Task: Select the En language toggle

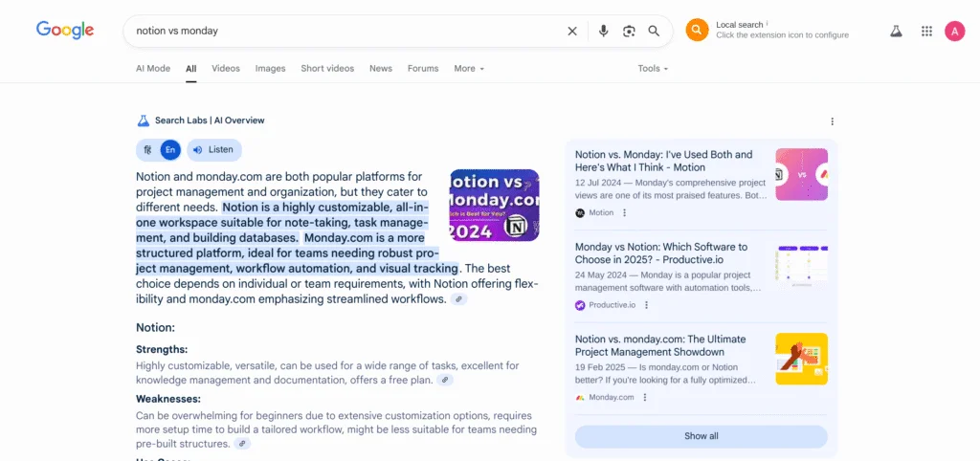Action: point(169,150)
